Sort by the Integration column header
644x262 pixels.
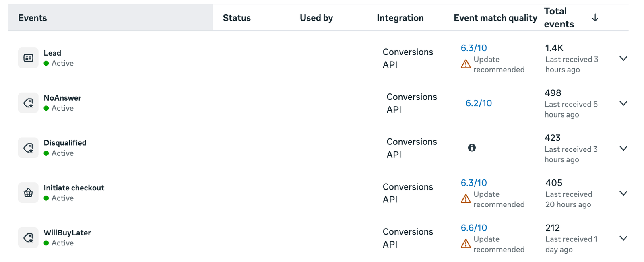tap(400, 18)
